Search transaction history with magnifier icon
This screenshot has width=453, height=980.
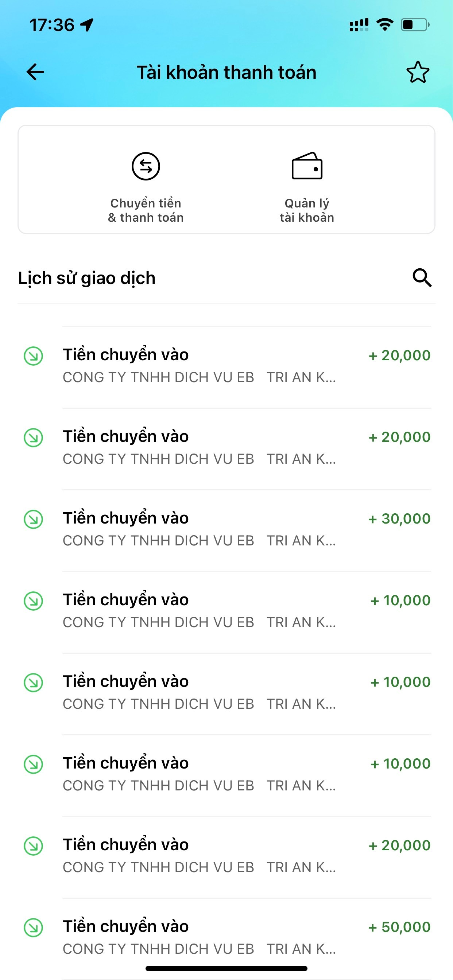pyautogui.click(x=422, y=278)
